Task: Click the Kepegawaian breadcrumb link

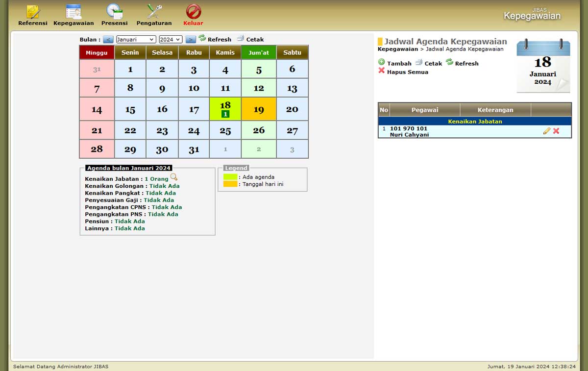Action: pos(398,49)
